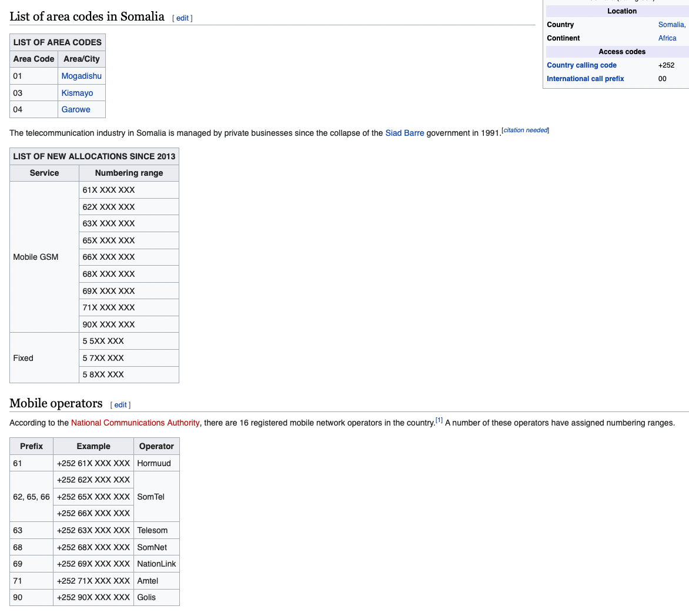
Task: Follow the Garowe link
Action: tap(75, 109)
